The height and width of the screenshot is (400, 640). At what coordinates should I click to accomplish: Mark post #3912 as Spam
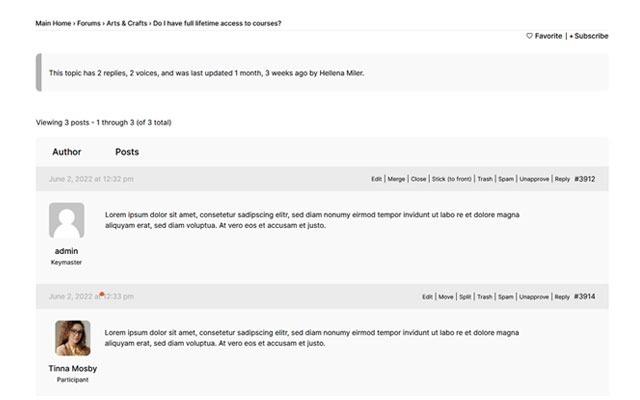click(506, 179)
